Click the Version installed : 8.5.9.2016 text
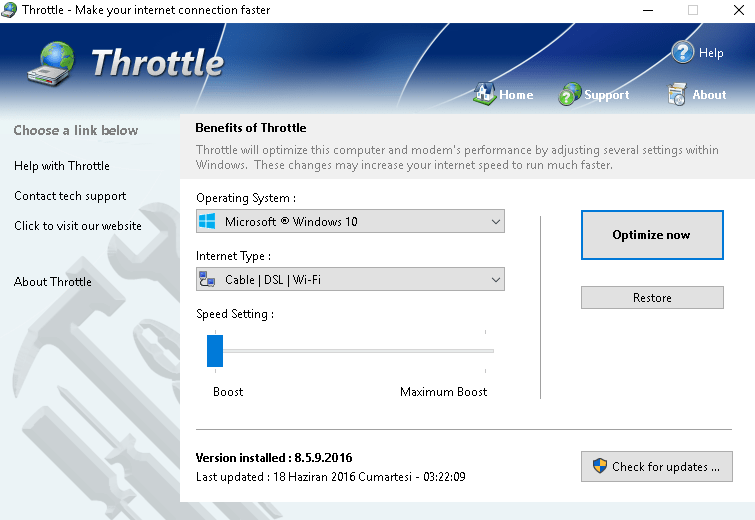The image size is (755, 520). [274, 458]
